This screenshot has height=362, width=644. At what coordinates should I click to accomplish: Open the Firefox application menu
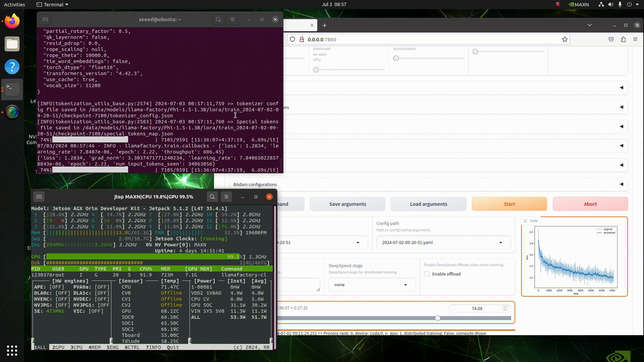click(x=635, y=39)
